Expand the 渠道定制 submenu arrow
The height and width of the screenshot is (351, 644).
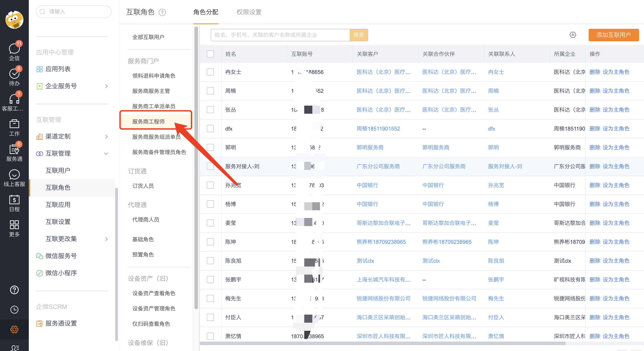click(x=106, y=137)
